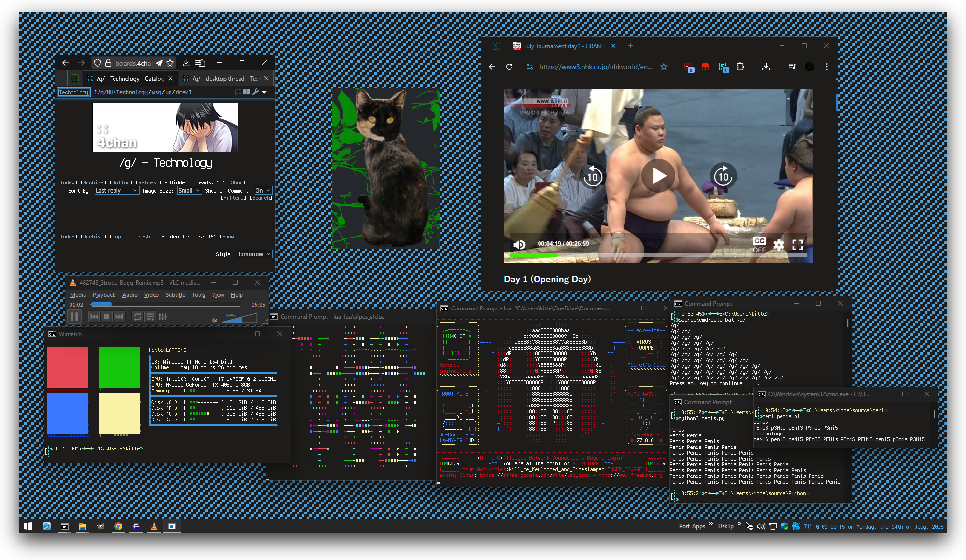Viewport: 966px width, 560px height.
Task: Open the Image Size 'Small' dropdown
Action: pos(189,191)
